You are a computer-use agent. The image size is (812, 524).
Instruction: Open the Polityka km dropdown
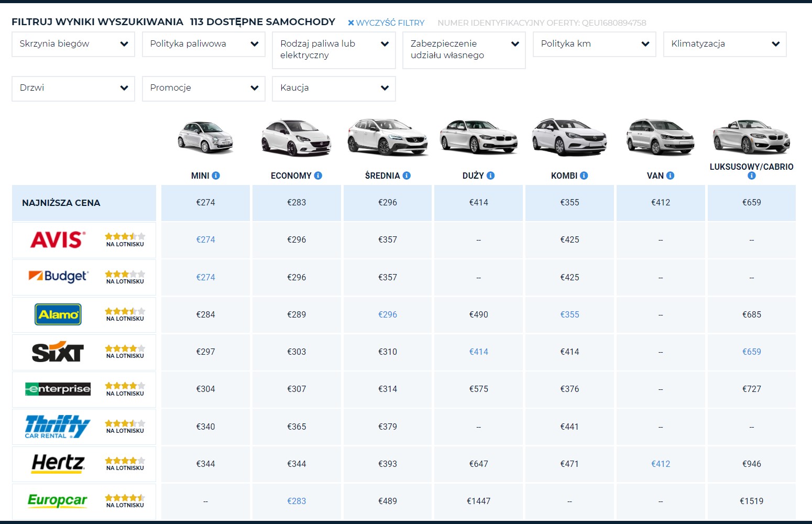pos(595,44)
